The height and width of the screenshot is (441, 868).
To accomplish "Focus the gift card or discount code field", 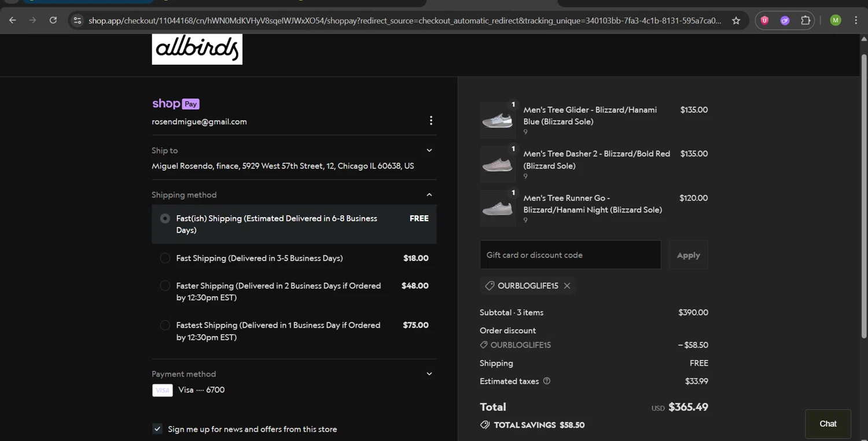I will (x=571, y=255).
